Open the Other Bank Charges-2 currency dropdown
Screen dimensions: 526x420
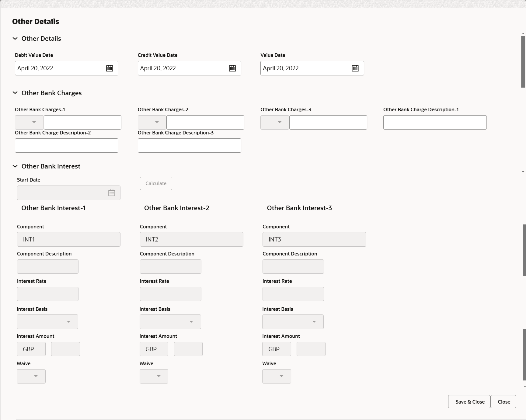[152, 122]
